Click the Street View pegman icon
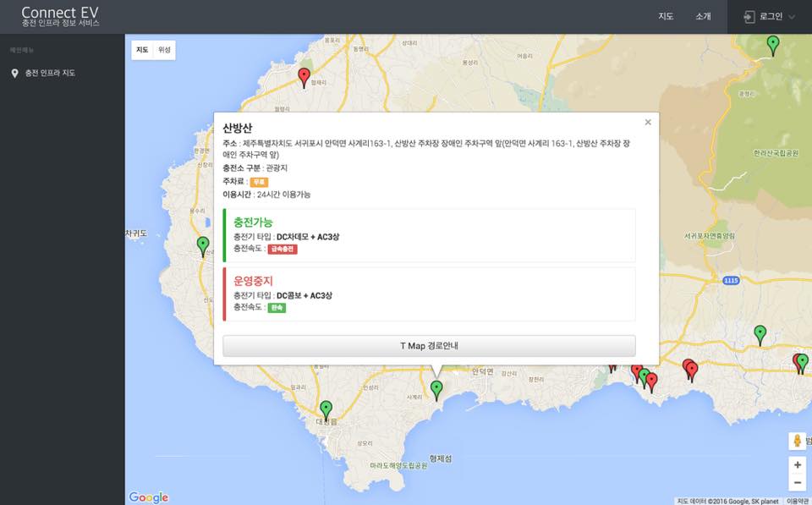Viewport: 812px width, 505px height. (x=798, y=441)
